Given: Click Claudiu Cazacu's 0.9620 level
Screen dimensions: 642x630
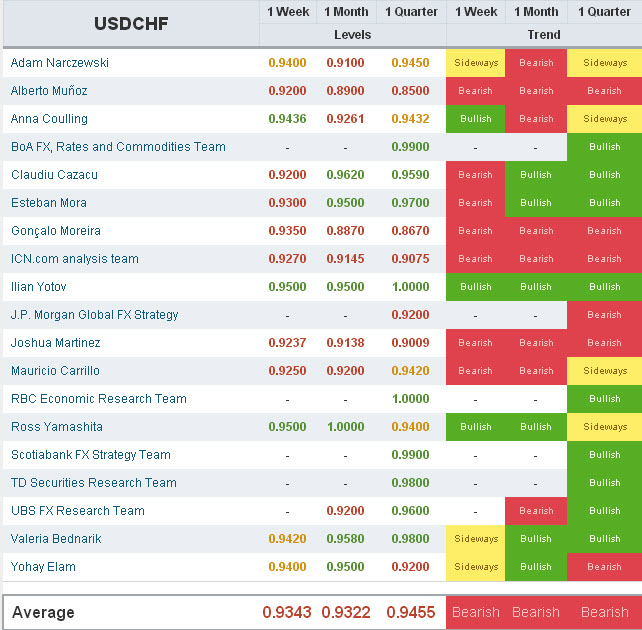Looking at the screenshot, I should click(345, 175).
